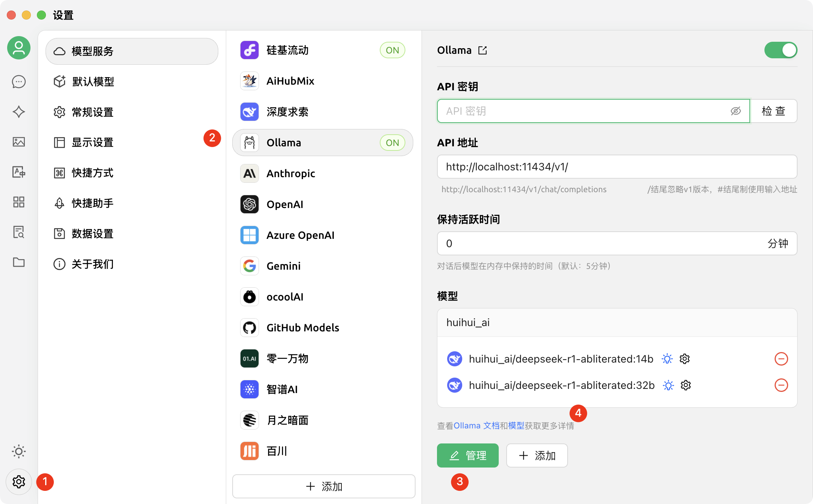Focus the API 地址 input field
This screenshot has width=813, height=504.
(617, 167)
